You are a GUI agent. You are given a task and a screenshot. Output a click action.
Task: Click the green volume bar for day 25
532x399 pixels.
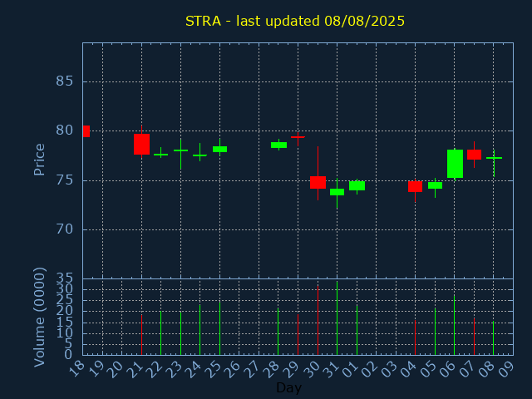tap(219, 328)
